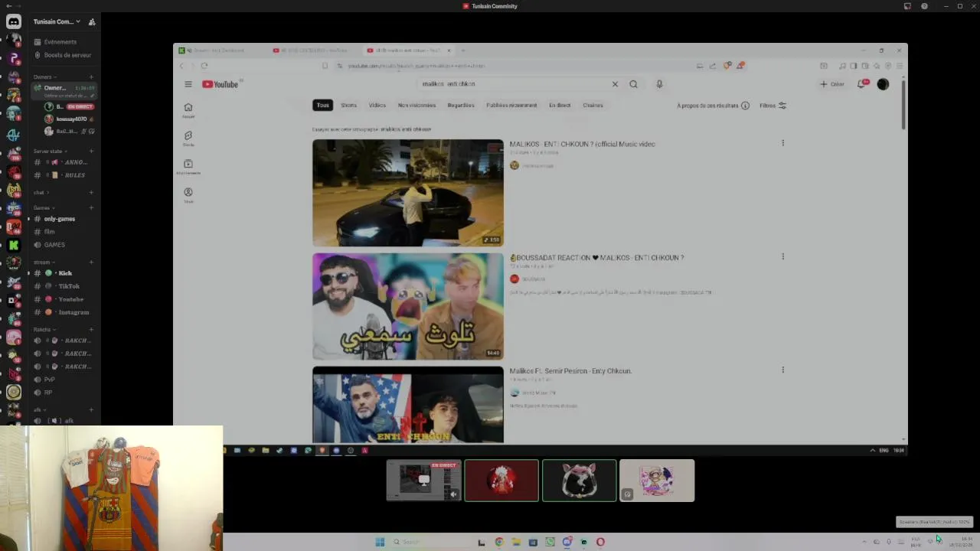Open the YouTube Shorts sidebar icon
This screenshot has width=980, height=551.
pyautogui.click(x=188, y=139)
